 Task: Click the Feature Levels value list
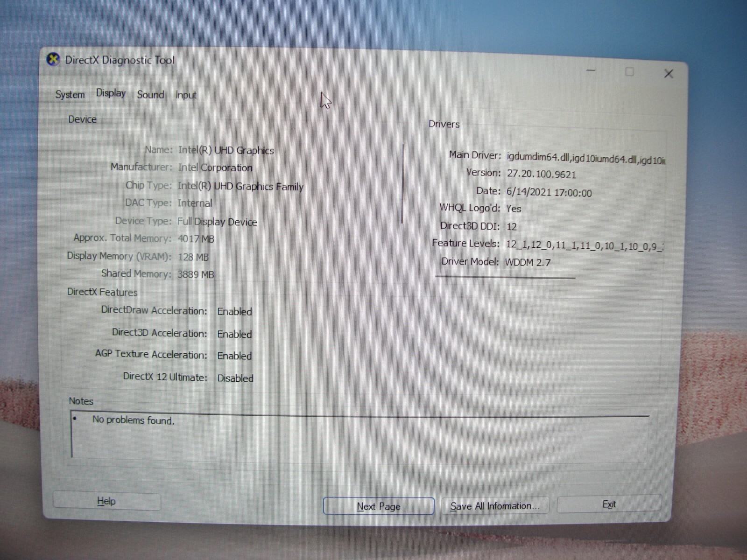tap(585, 245)
